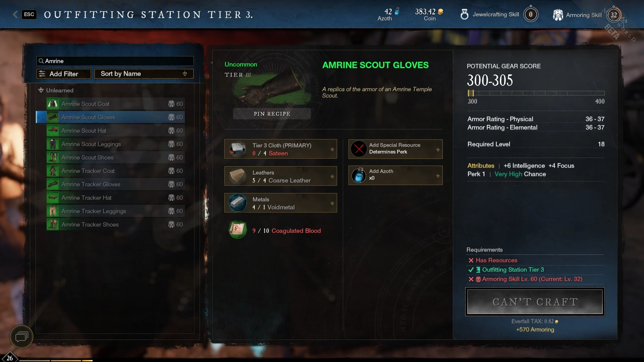This screenshot has width=644, height=362.
Task: Expand the Tier 3 Cloth material selector
Action: 280,149
